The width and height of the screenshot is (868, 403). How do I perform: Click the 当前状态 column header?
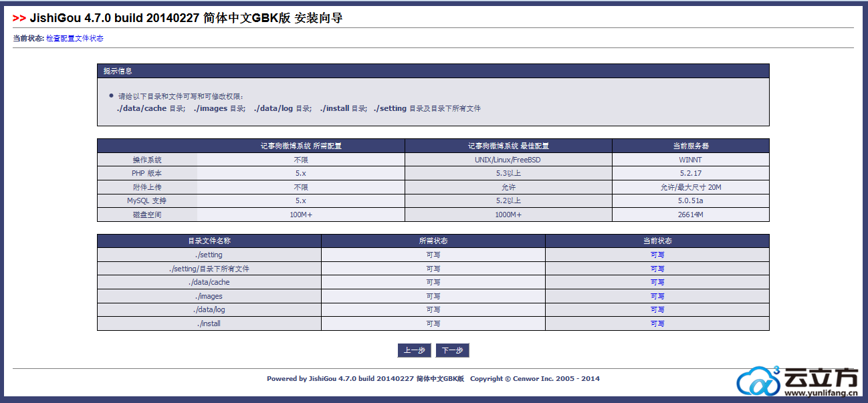[657, 241]
